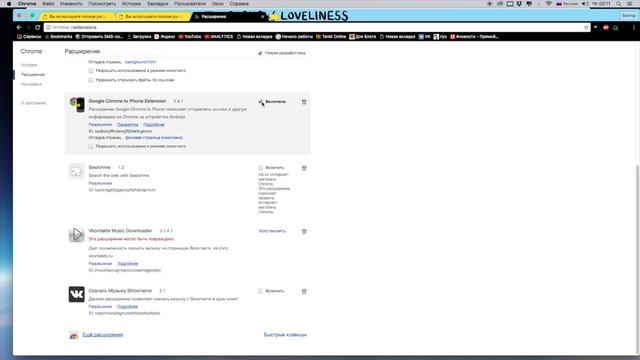Uncheck Включено for Chrome to Phone extension

click(260, 102)
